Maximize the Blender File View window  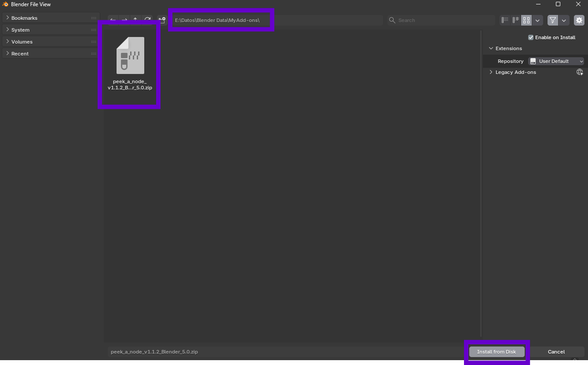(x=558, y=4)
